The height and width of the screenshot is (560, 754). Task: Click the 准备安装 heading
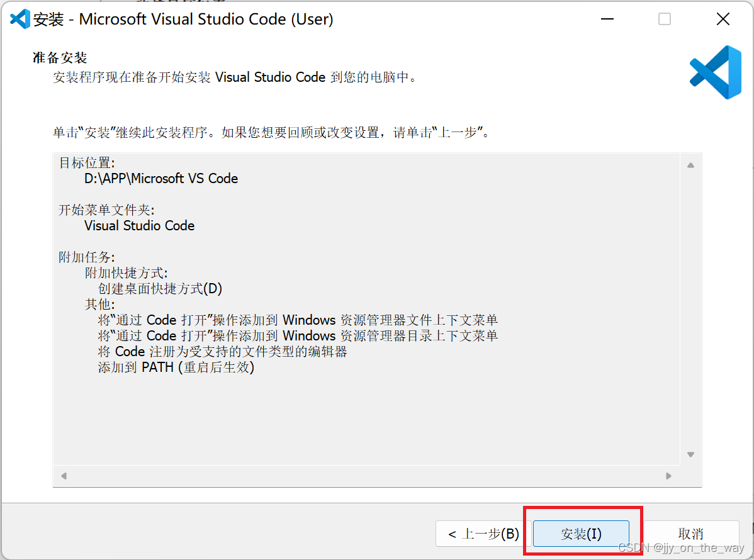(x=60, y=58)
